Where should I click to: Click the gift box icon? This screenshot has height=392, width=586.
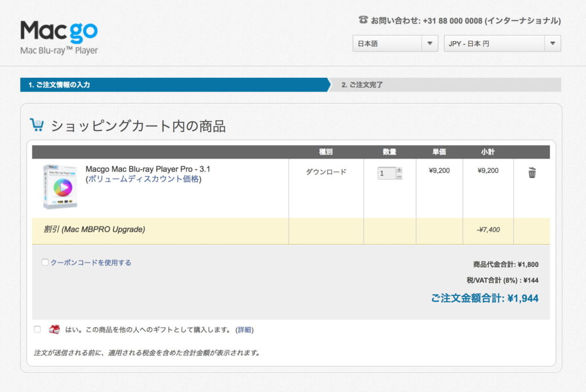point(54,329)
